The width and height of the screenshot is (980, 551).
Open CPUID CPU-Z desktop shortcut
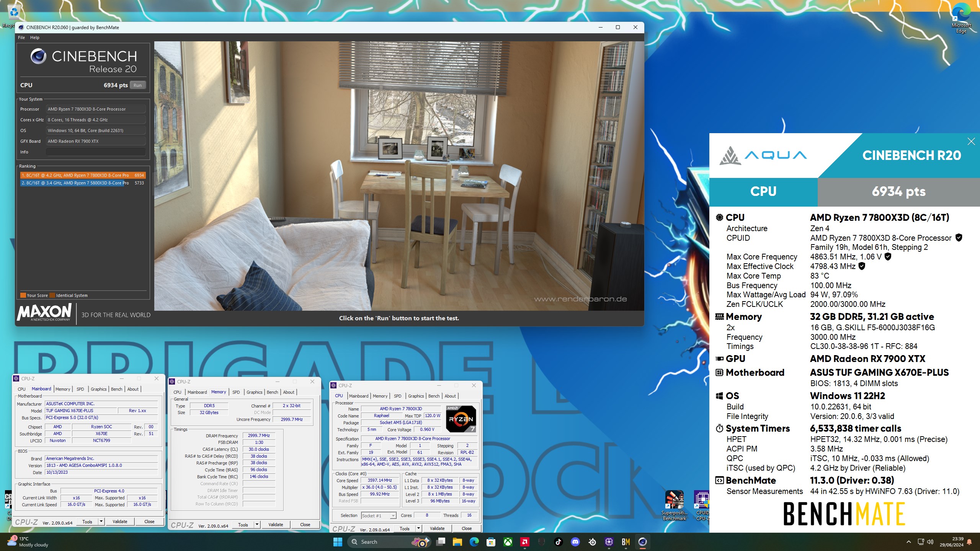(x=702, y=505)
